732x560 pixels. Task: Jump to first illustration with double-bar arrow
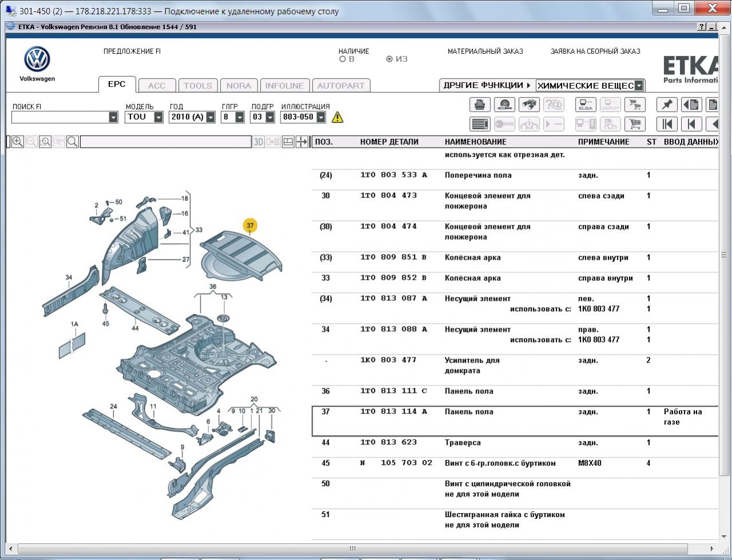(x=667, y=124)
